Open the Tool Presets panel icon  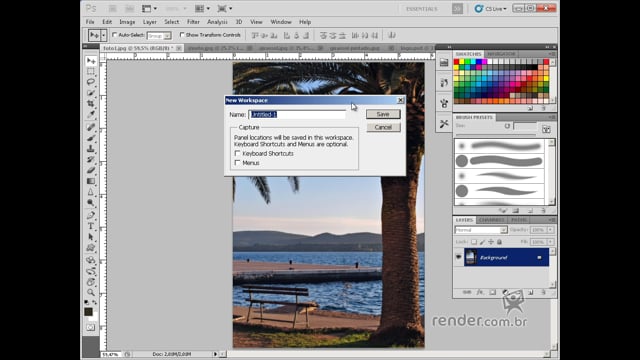444,124
